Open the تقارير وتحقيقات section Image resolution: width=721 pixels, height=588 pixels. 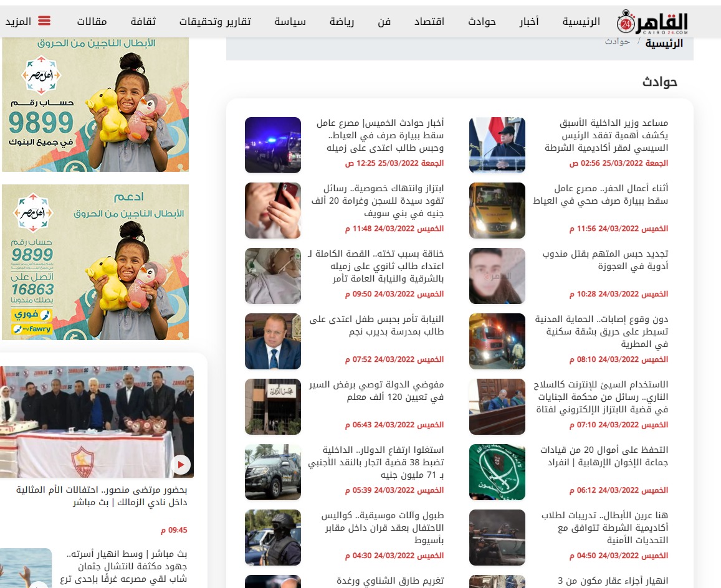[x=215, y=22]
